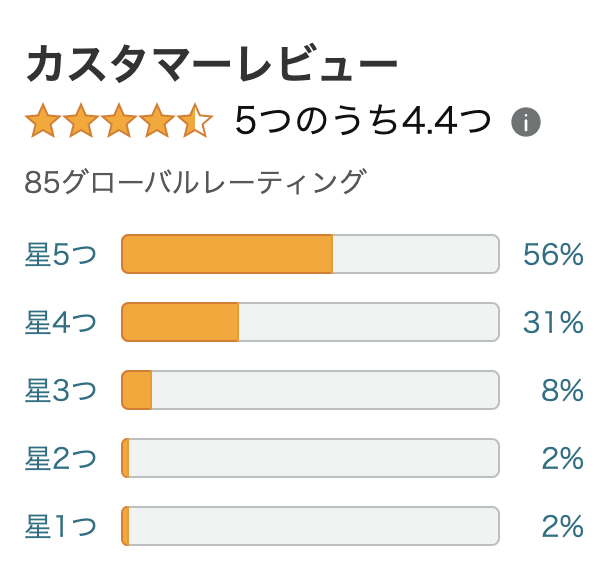Open 星5つ reviews link
Viewport: 610px width, 576px height.
pos(60,254)
